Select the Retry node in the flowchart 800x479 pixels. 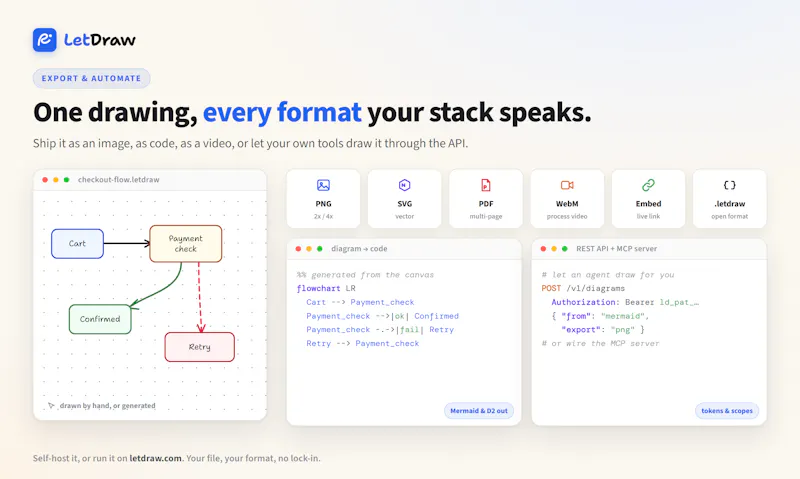(x=199, y=347)
